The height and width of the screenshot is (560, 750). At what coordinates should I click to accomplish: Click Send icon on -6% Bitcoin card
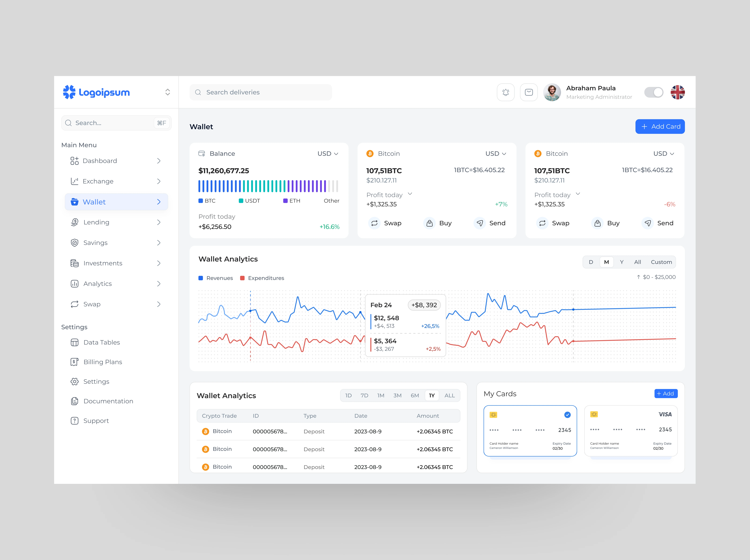[x=648, y=223]
